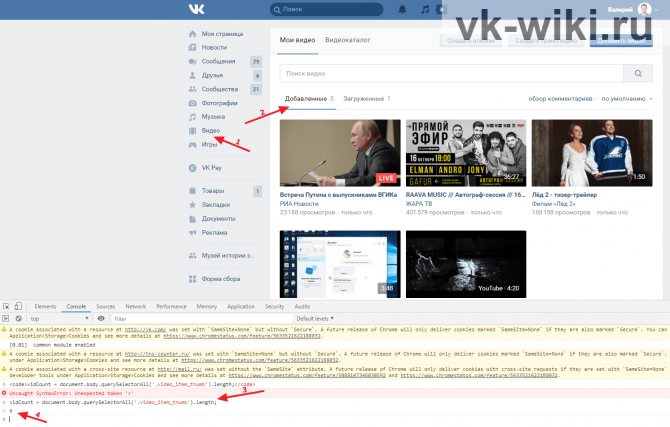The height and width of the screenshot is (427, 670).
Task: Click the communities icon beside Сообщества
Action: 193,89
